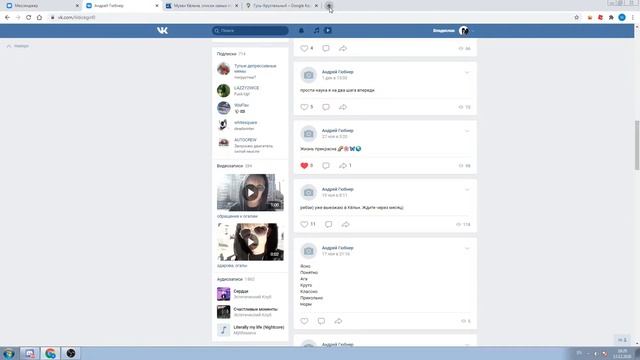Share the post with 5 likes
This screenshot has height=360, width=640.
tap(343, 107)
